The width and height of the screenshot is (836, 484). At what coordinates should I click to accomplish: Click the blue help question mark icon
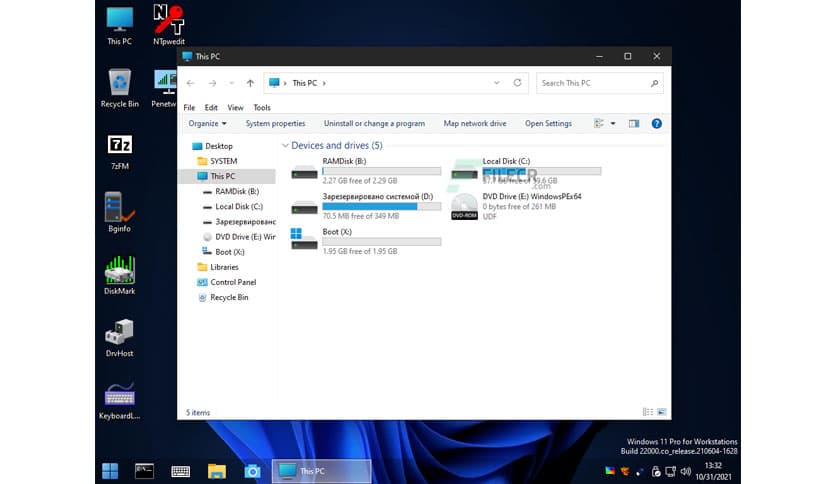pyautogui.click(x=657, y=124)
